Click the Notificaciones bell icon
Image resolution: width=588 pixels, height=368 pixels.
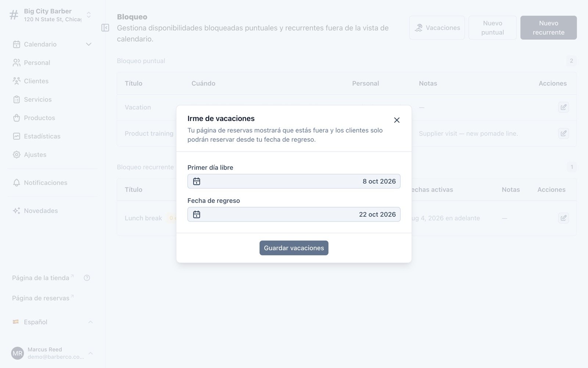[x=17, y=183]
